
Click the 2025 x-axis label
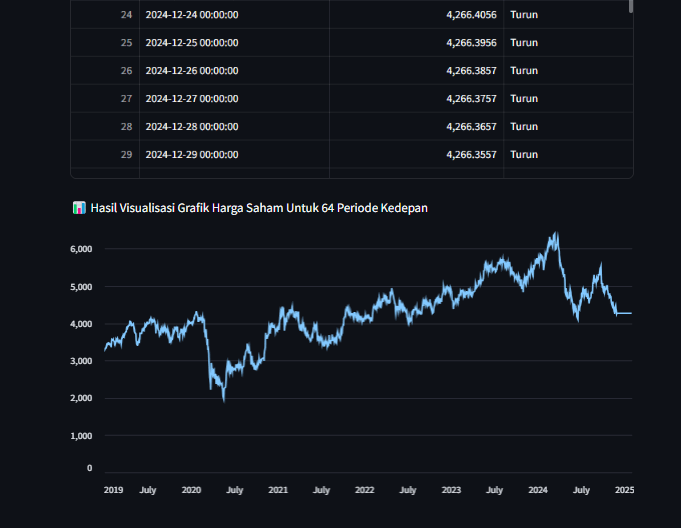[625, 490]
